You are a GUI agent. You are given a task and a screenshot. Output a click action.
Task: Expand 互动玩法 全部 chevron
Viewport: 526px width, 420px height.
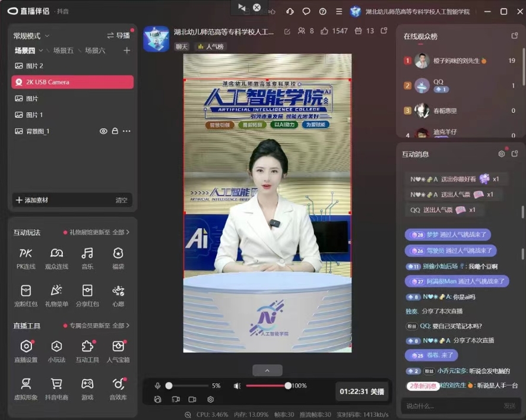point(128,232)
